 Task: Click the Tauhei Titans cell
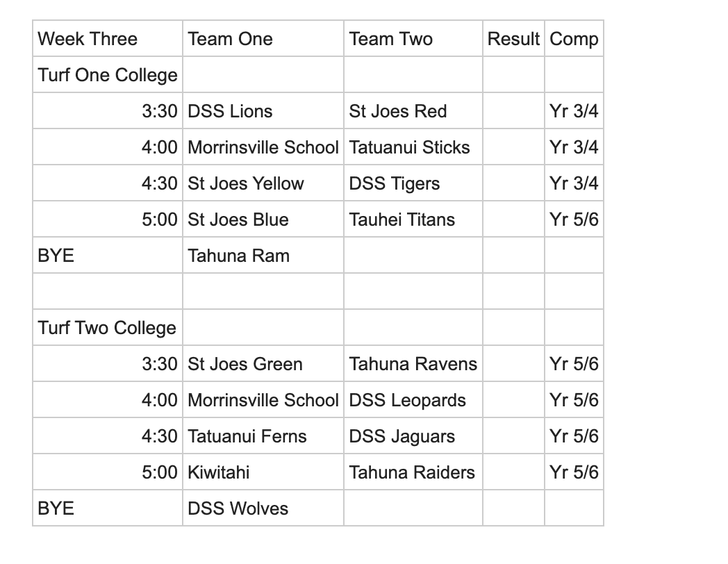tap(413, 219)
